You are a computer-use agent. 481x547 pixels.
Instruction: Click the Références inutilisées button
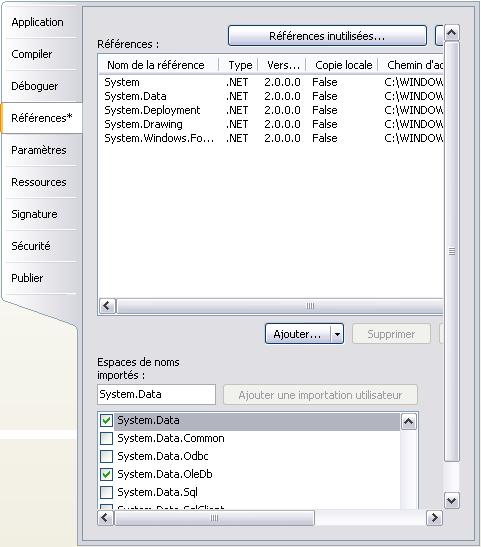click(x=327, y=36)
